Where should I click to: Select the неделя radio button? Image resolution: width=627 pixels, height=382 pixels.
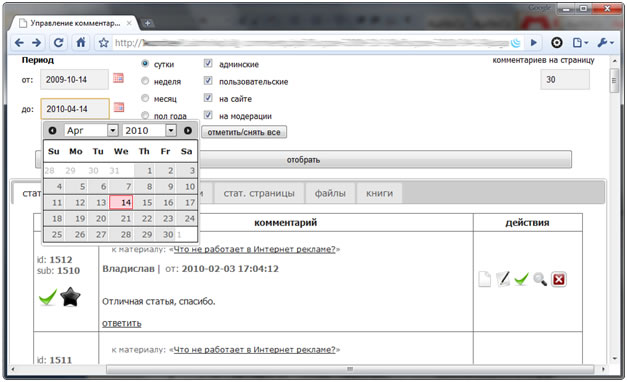click(x=145, y=81)
